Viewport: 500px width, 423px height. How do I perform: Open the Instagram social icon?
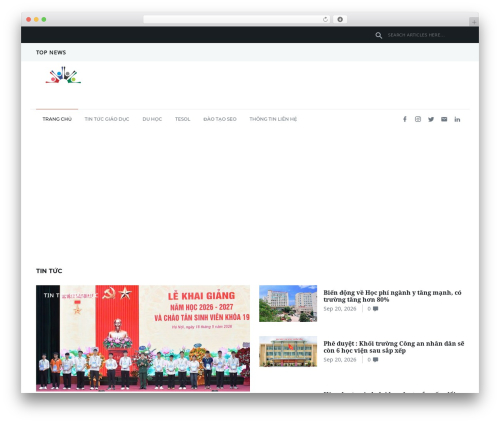click(x=418, y=119)
